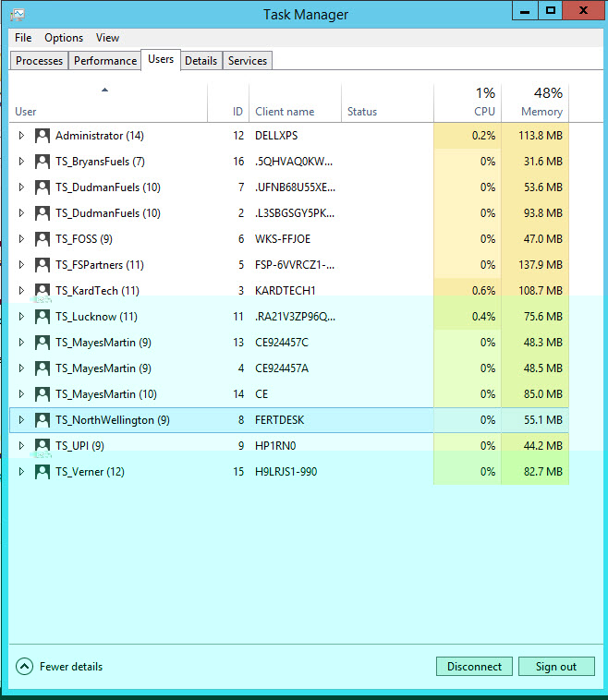Expand the TS_FSPartners process list
Image resolution: width=608 pixels, height=700 pixels.
22,265
